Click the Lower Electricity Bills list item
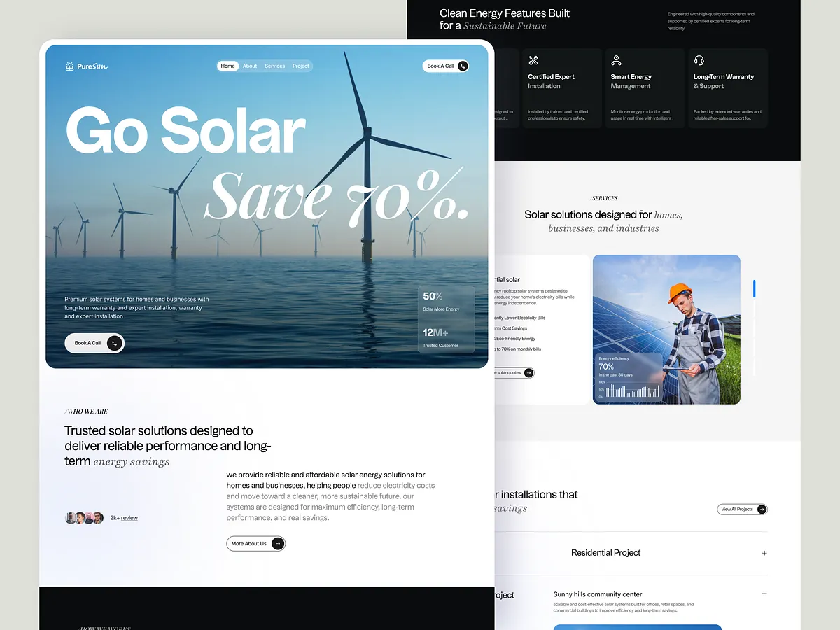840x630 pixels. [x=519, y=318]
